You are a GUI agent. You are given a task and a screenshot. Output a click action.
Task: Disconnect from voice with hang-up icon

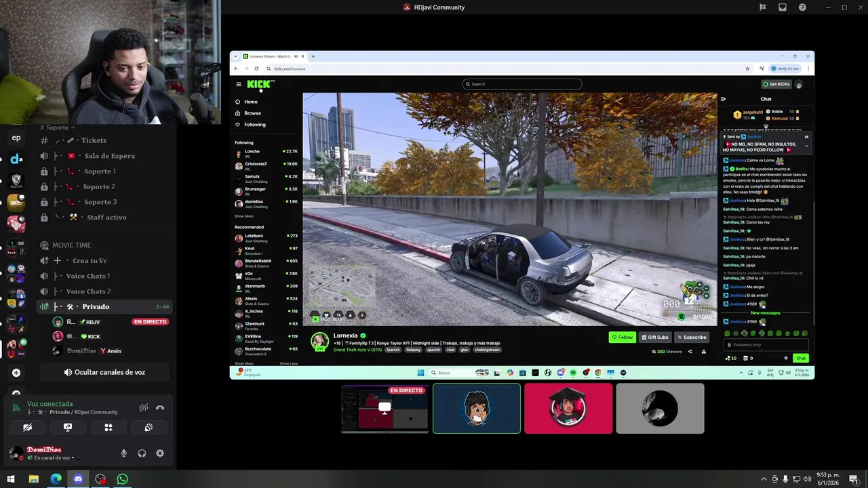pos(160,408)
